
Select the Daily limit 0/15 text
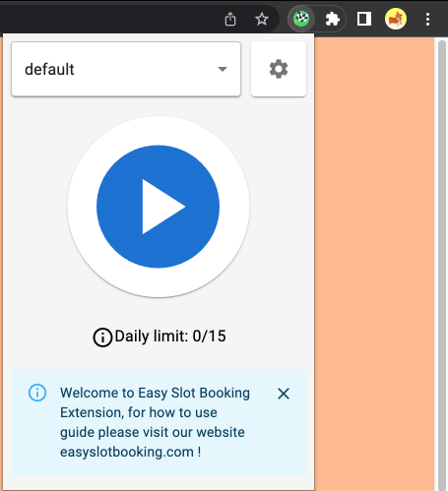click(x=170, y=337)
